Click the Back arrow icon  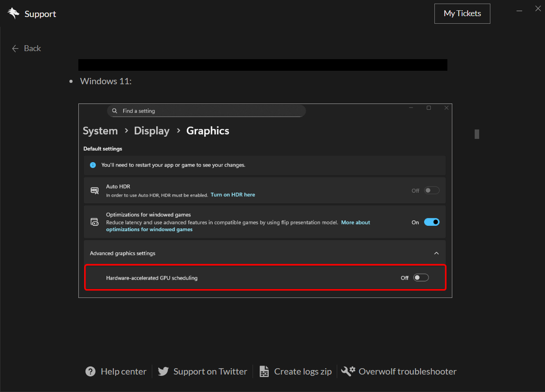point(16,48)
